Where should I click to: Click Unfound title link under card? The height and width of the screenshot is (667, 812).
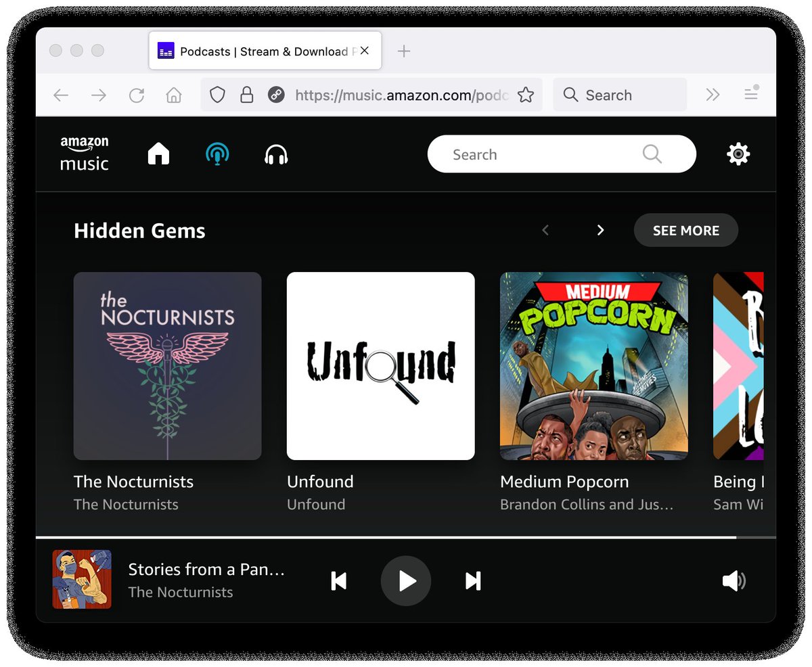(x=320, y=482)
